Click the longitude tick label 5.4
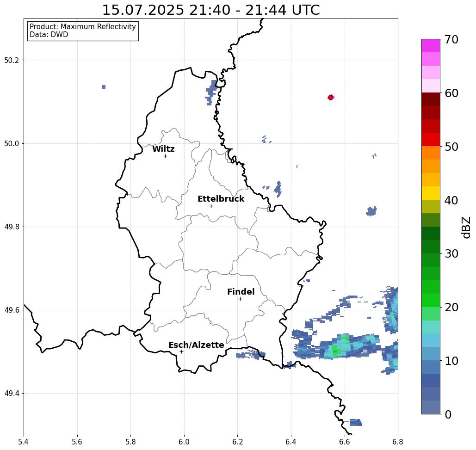This screenshot has width=476, height=450. click(x=24, y=442)
